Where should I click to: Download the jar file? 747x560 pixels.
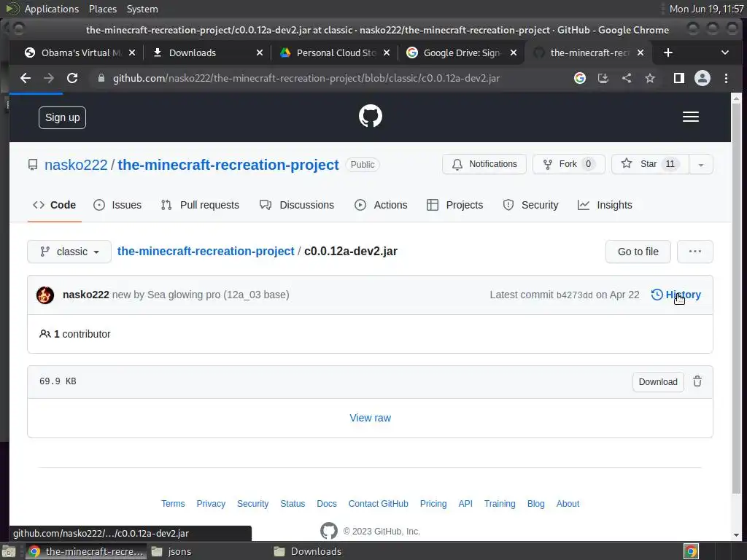click(658, 382)
